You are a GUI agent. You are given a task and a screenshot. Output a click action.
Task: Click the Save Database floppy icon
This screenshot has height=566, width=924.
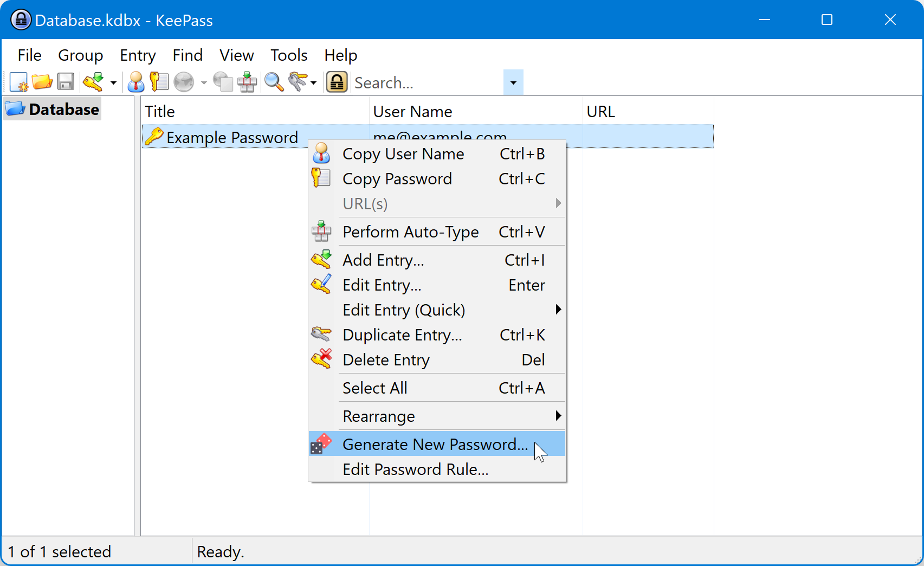click(66, 82)
